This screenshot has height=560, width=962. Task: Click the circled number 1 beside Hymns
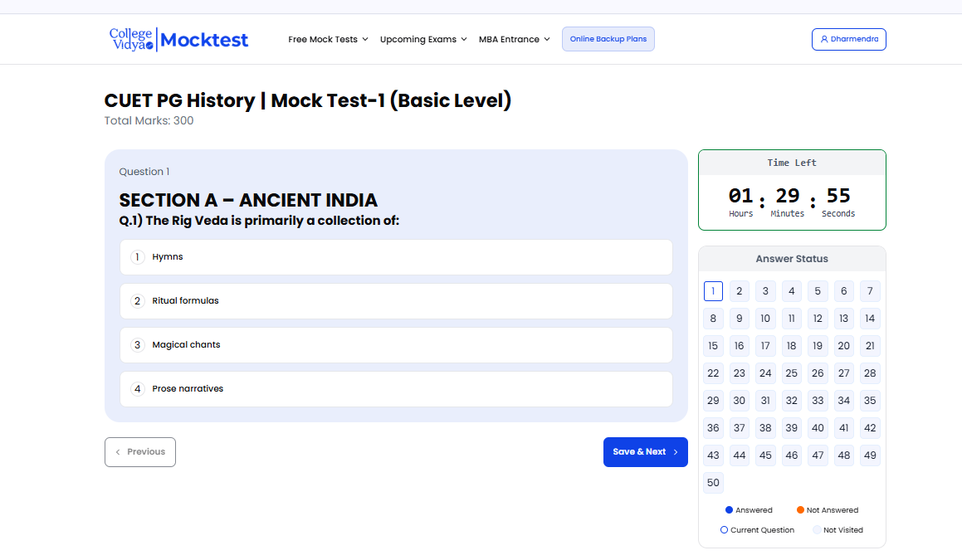point(138,257)
